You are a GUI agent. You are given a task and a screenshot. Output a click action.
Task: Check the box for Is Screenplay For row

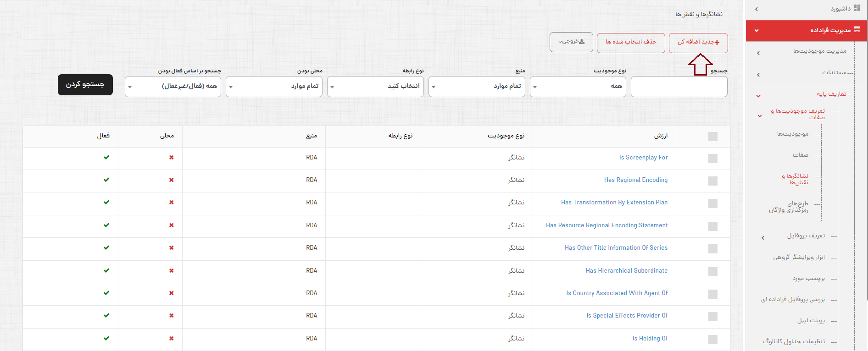click(x=712, y=159)
